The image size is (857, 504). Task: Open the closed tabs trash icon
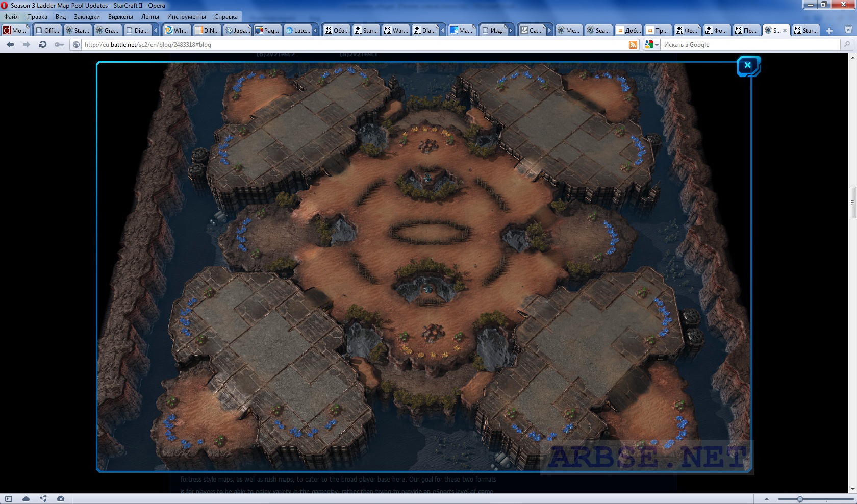pos(849,30)
